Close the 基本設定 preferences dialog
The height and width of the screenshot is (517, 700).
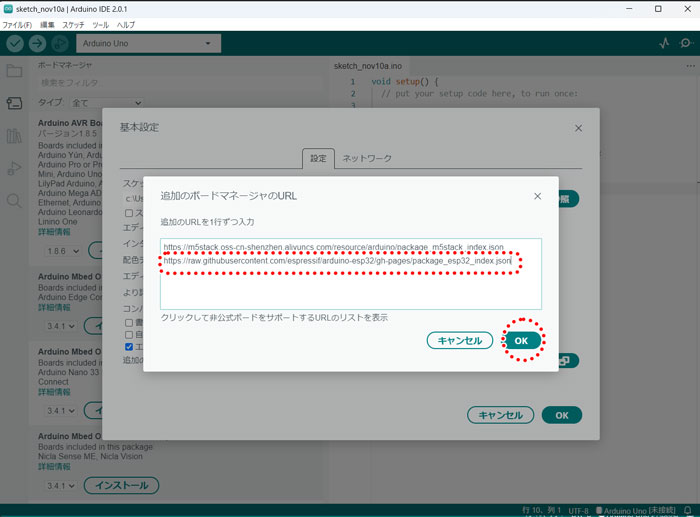pyautogui.click(x=578, y=128)
